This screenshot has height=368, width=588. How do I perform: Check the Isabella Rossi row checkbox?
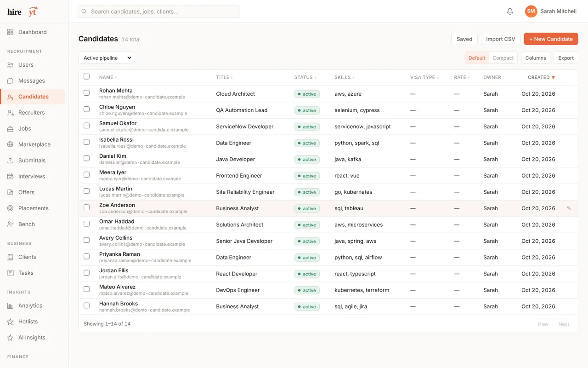(86, 142)
